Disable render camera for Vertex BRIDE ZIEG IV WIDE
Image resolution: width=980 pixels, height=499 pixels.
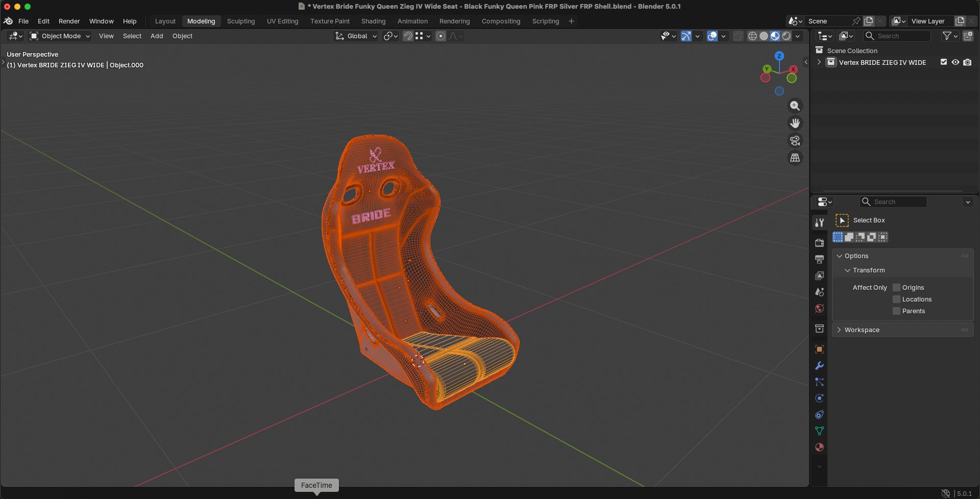[x=967, y=62]
